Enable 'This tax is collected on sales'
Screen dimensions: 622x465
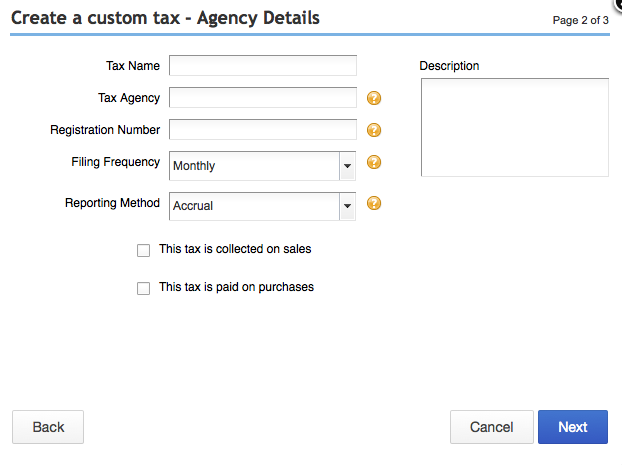point(144,251)
